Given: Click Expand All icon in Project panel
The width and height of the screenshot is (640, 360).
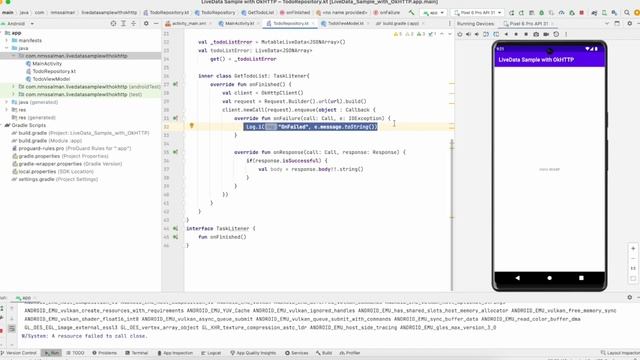Looking at the screenshot, I should (123, 24).
